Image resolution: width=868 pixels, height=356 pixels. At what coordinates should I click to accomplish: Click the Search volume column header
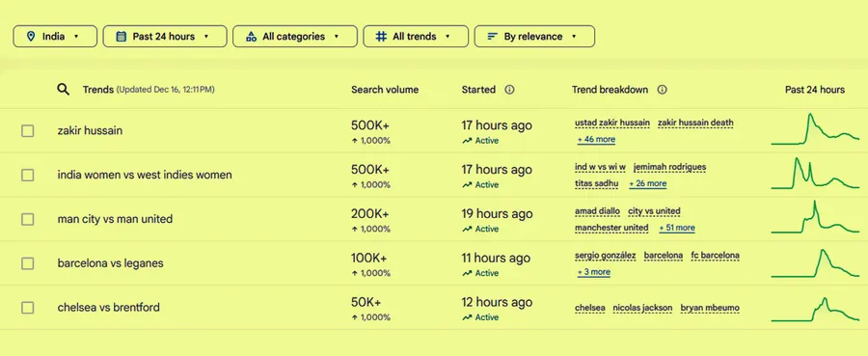385,90
